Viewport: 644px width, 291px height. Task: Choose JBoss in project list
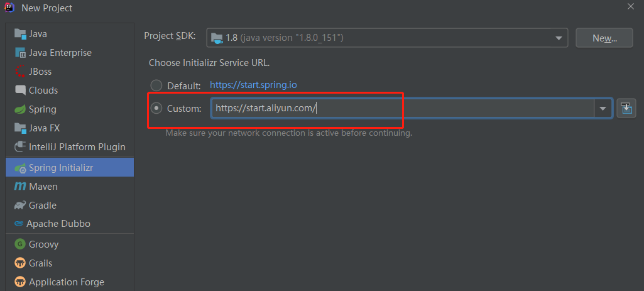coord(70,72)
